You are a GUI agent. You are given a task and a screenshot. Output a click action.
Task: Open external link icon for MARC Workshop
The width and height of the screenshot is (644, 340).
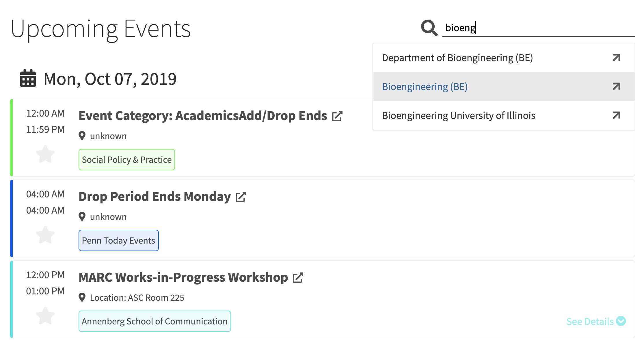coord(298,278)
